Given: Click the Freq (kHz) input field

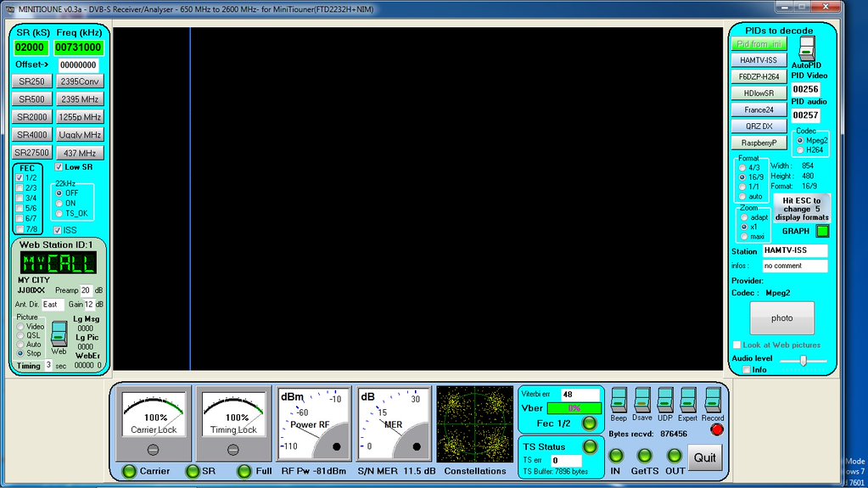Looking at the screenshot, I should point(79,48).
